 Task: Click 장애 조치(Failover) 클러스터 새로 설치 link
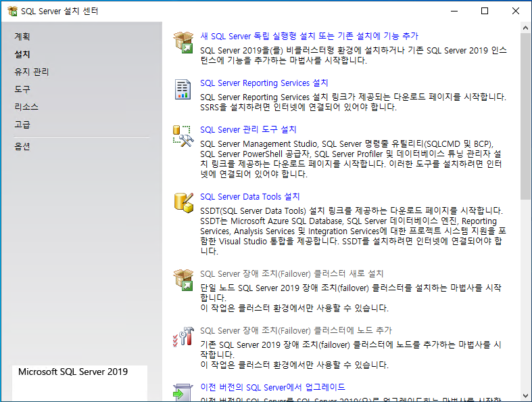[292, 273]
